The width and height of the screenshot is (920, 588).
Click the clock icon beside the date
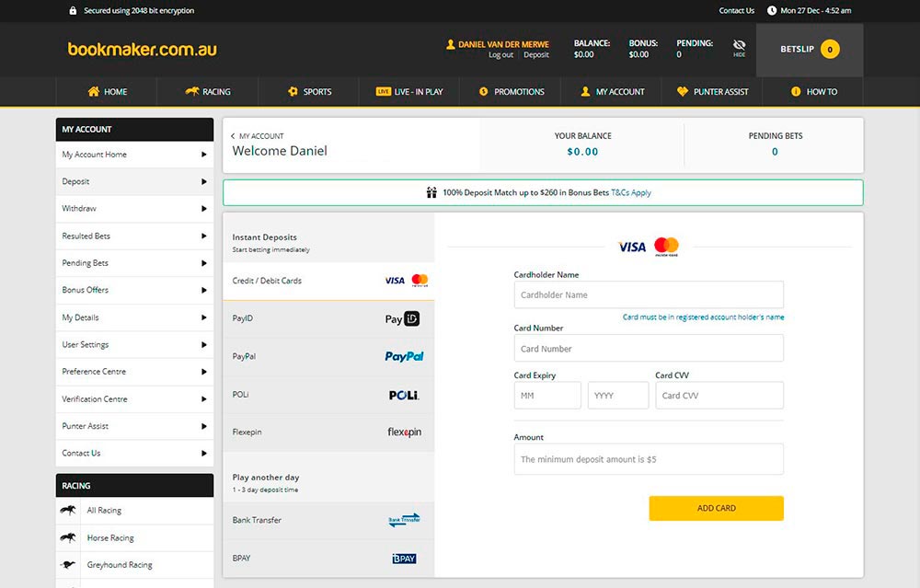(772, 10)
